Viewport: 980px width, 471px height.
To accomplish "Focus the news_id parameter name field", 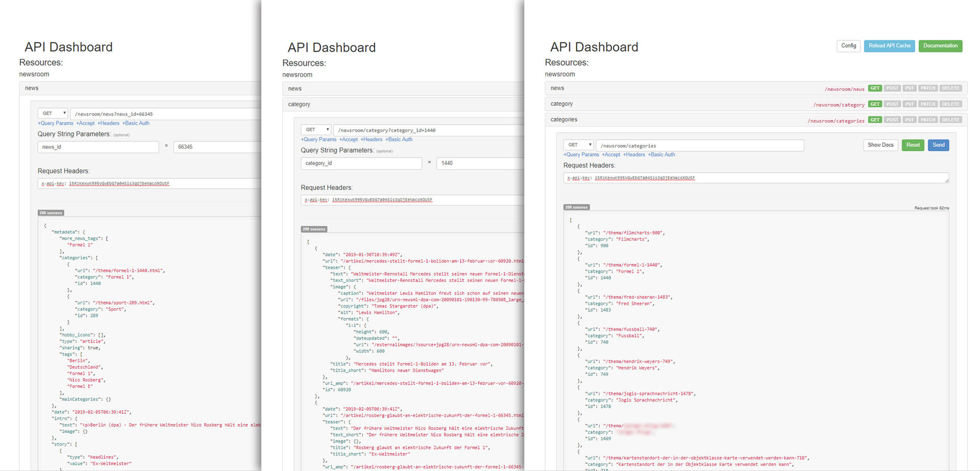I will [98, 147].
